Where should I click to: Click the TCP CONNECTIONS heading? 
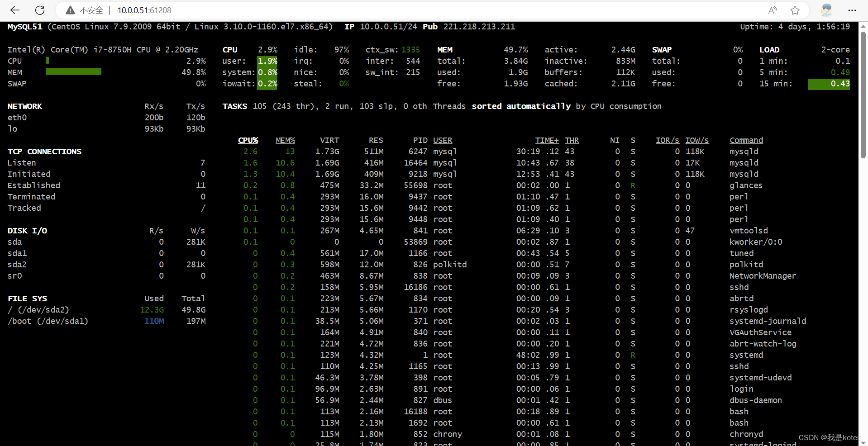click(x=44, y=152)
